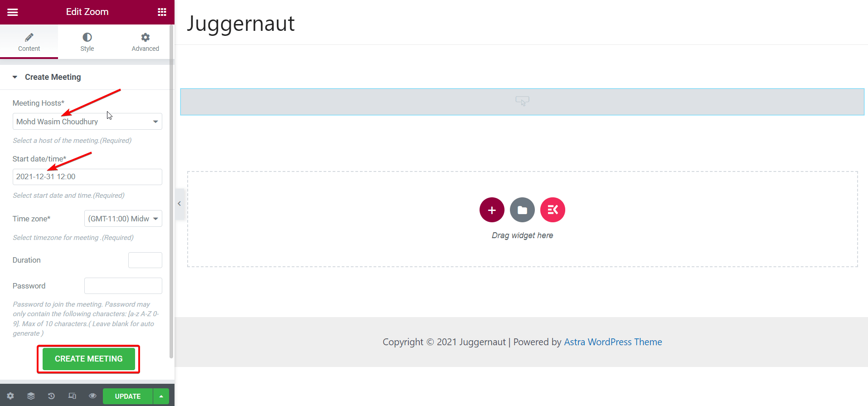Open the widgets panel grid icon

tap(162, 12)
